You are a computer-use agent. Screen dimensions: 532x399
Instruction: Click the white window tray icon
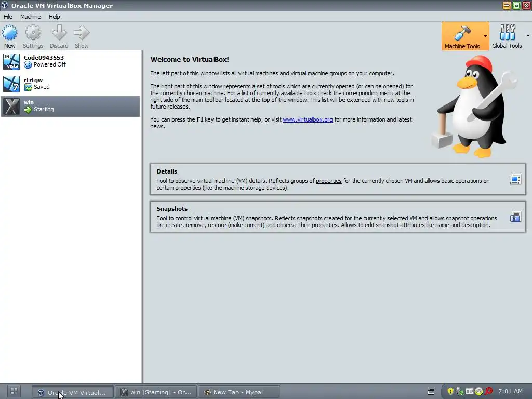point(469,391)
